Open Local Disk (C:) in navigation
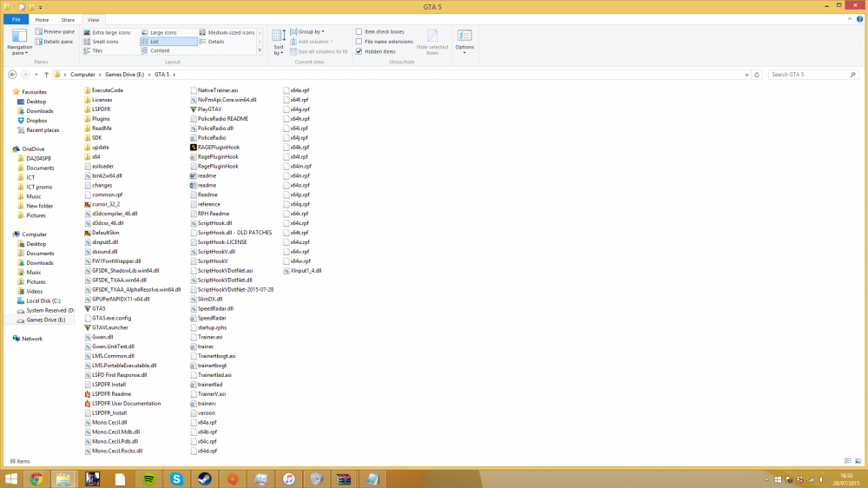 coord(43,300)
